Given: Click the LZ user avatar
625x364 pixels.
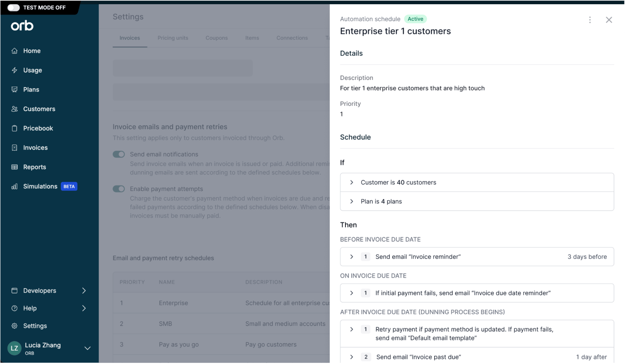Looking at the screenshot, I should pos(14,349).
